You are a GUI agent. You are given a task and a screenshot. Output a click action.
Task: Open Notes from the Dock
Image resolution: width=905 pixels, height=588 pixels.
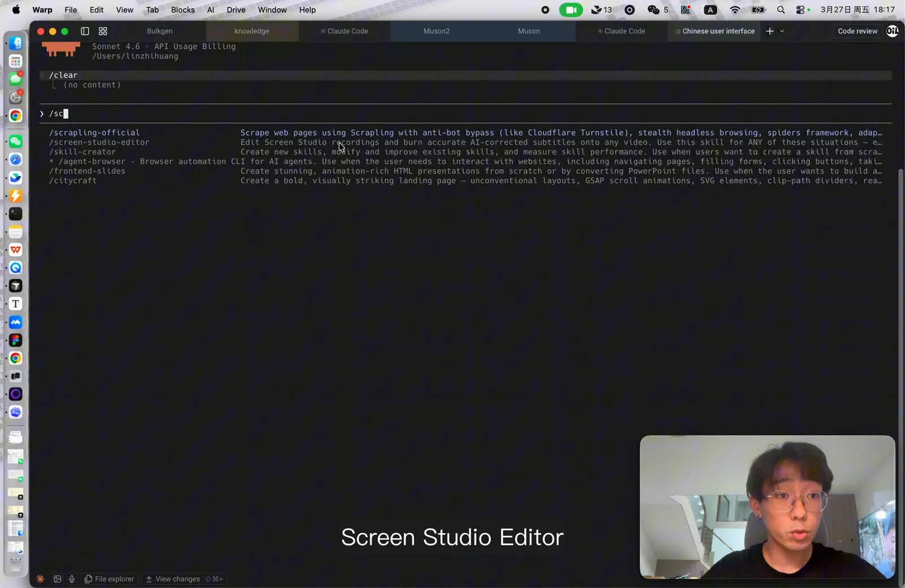point(16,232)
